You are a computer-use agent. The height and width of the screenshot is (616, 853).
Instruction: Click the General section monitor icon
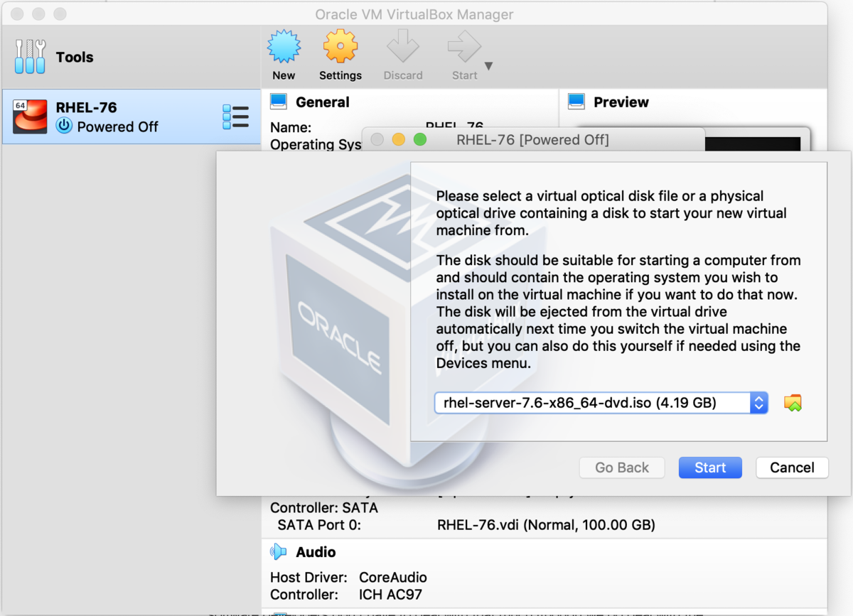[x=279, y=102]
